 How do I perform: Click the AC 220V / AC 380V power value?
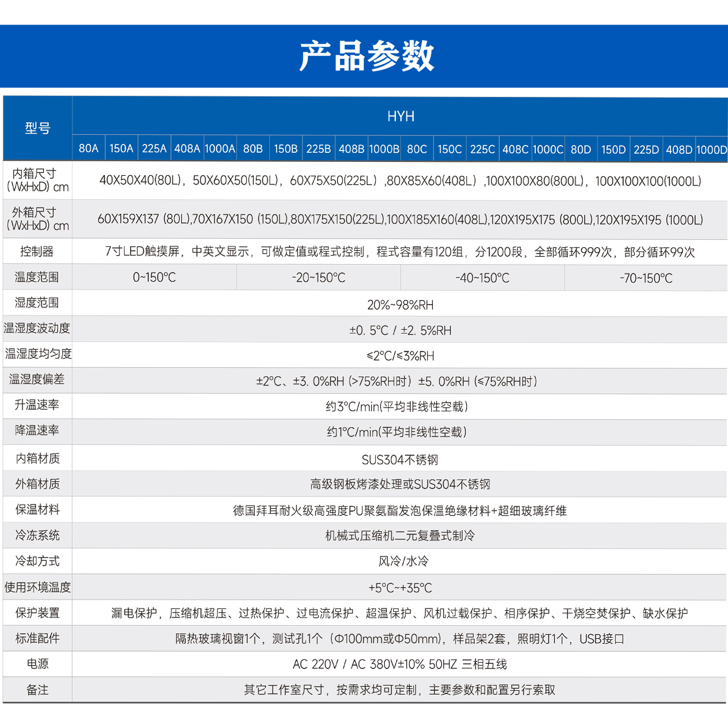[400, 664]
